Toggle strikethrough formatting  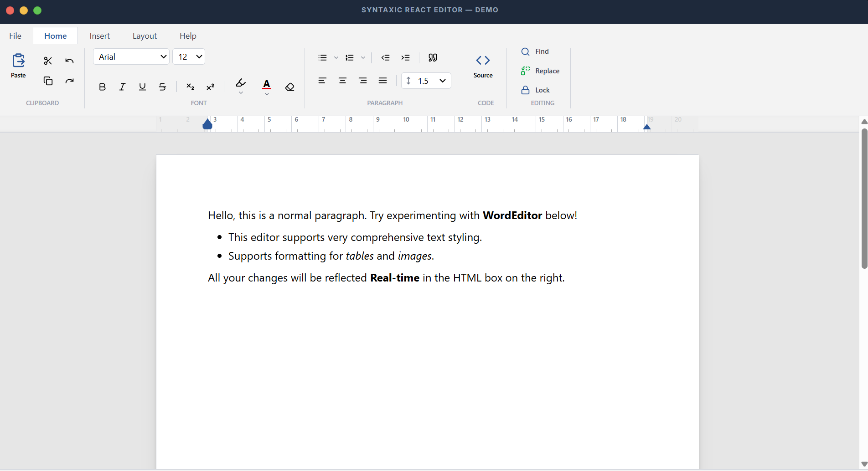pos(162,87)
